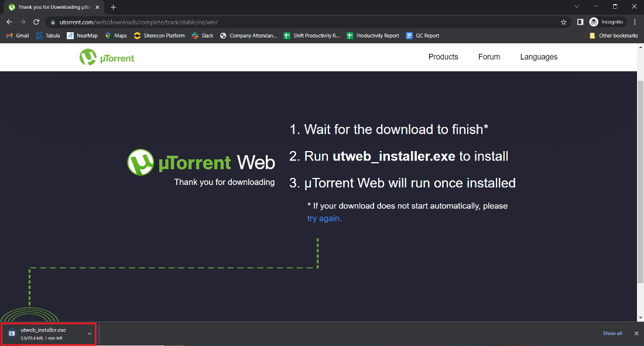644x346 pixels.
Task: Click the utweb_installer.exe file icon
Action: coord(11,334)
